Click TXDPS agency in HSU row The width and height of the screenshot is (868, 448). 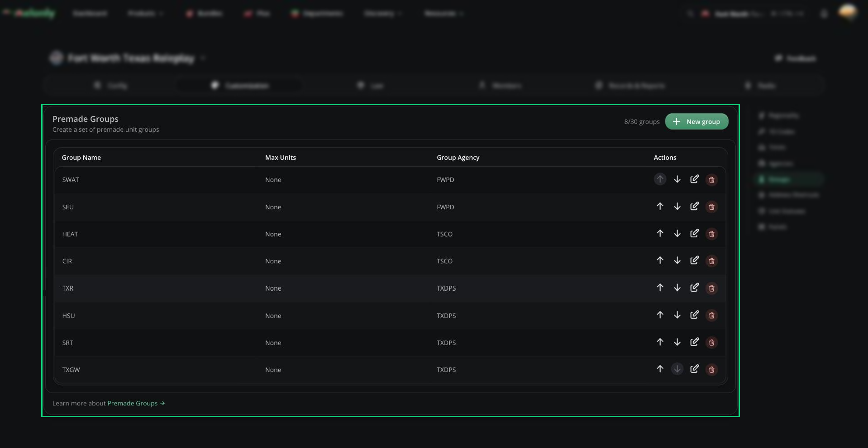click(x=446, y=316)
